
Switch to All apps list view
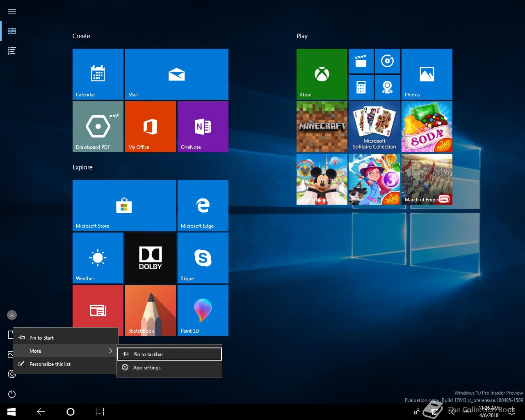point(12,51)
